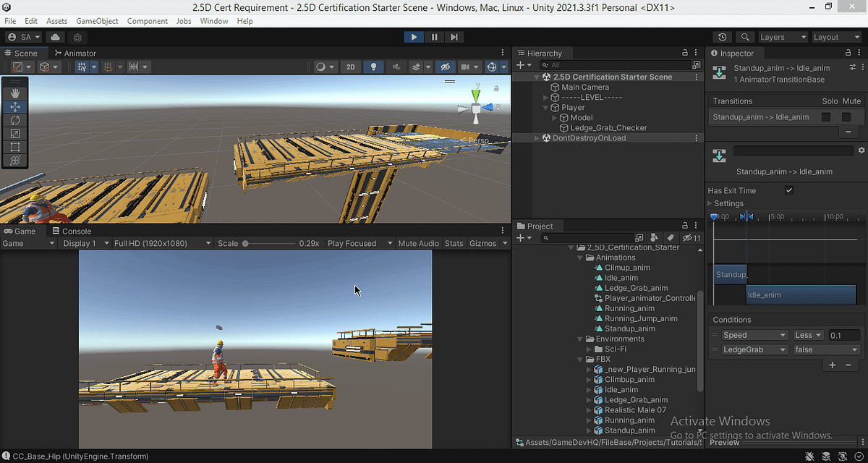Adjust the Game view Scale slider
868x463 pixels.
click(x=246, y=243)
